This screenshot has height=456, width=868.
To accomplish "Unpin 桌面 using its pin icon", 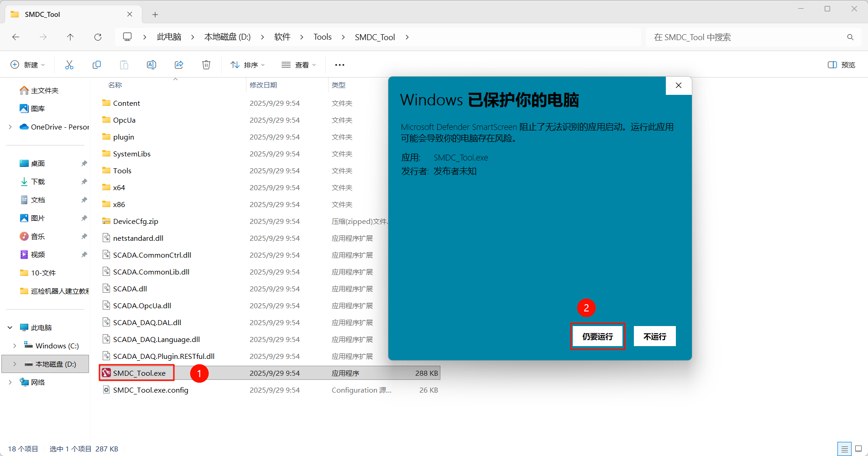I will coord(84,163).
